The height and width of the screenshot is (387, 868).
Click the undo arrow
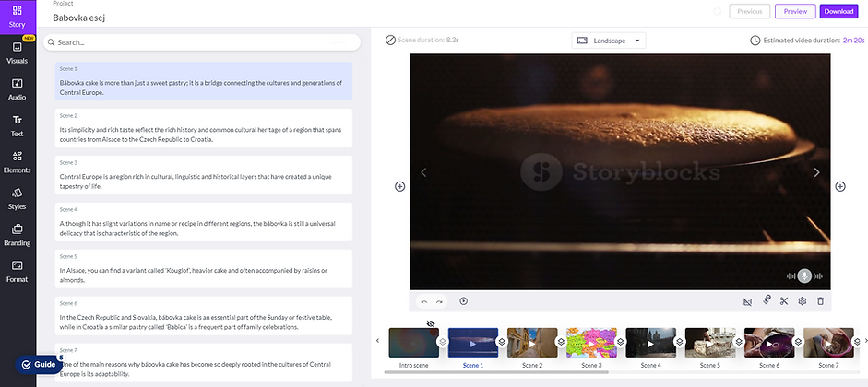pos(424,301)
